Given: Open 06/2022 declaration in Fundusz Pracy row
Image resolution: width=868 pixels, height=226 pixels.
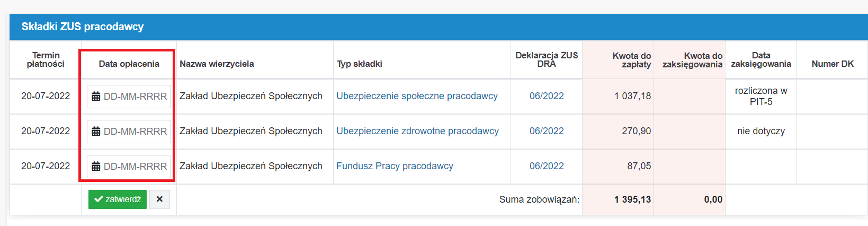Looking at the screenshot, I should 547,166.
